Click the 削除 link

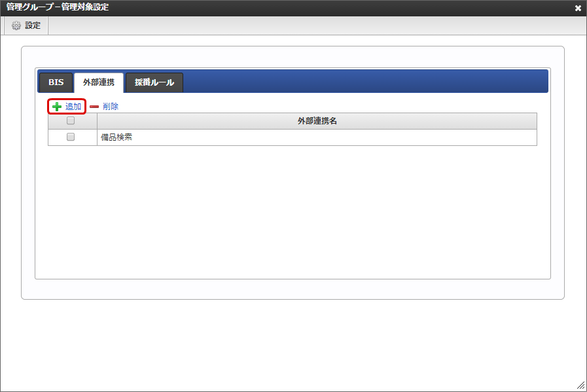(111, 107)
